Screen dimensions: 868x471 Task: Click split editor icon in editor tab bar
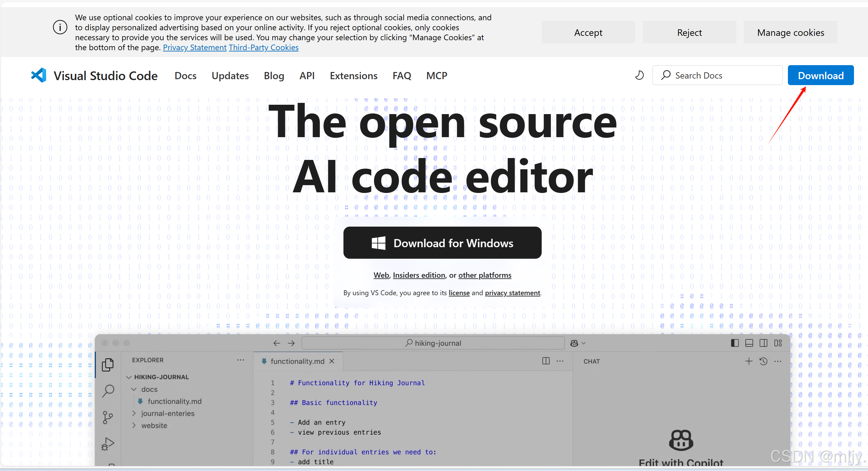point(546,361)
